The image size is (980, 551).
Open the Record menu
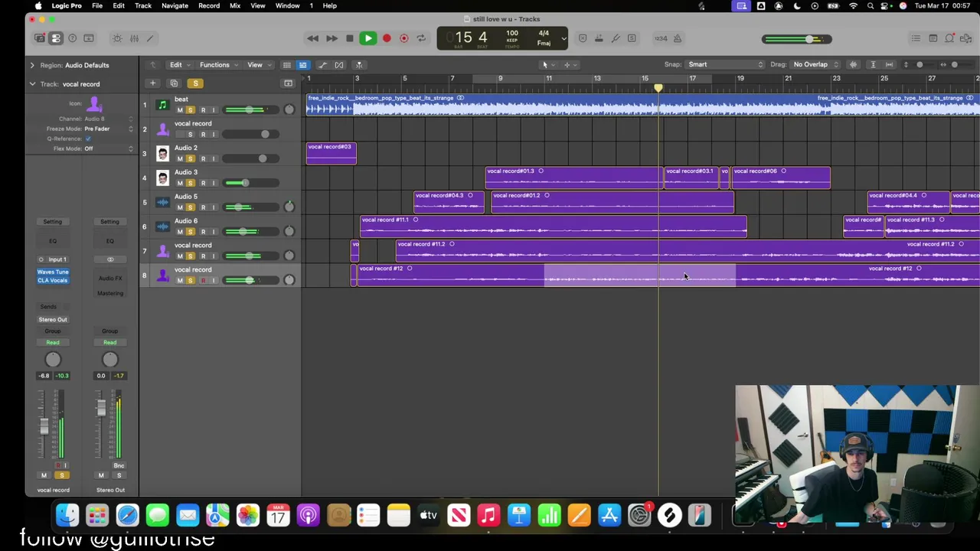click(x=209, y=5)
